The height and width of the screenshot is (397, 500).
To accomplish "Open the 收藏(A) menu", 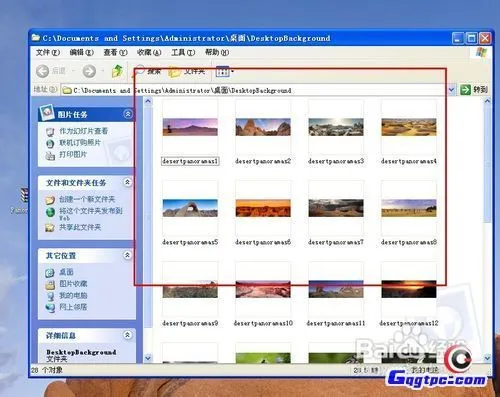I will pos(149,53).
